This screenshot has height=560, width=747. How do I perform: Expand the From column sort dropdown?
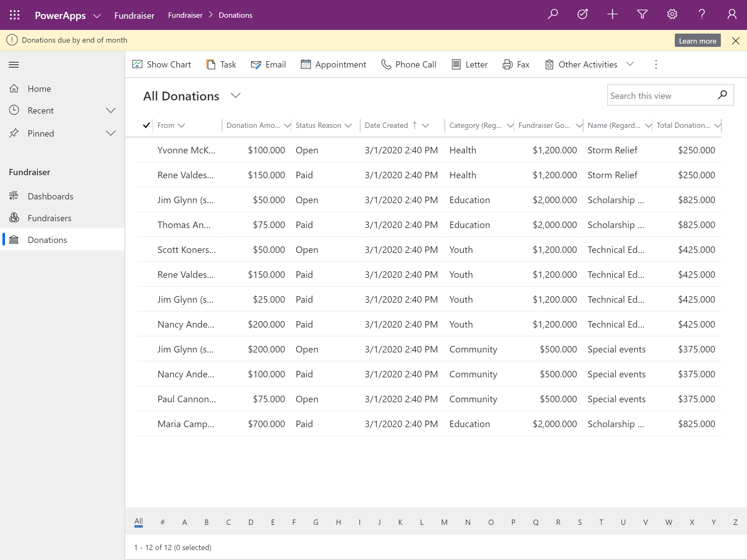coord(183,125)
